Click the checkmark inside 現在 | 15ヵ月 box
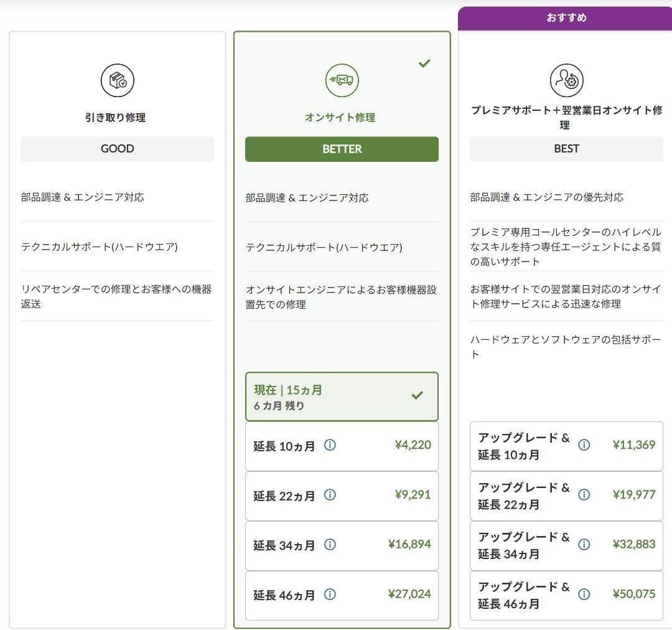The image size is (672, 630). tap(418, 396)
